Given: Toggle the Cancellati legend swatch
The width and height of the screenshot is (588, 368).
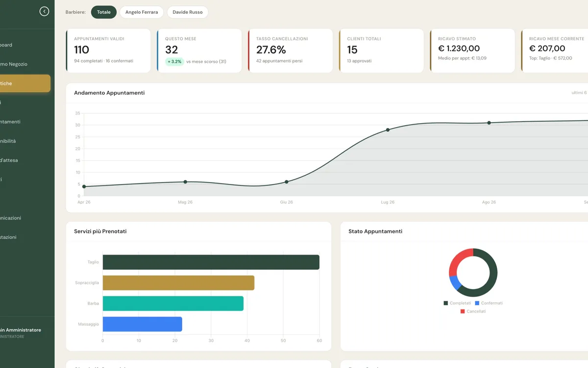Looking at the screenshot, I should 463,312.
